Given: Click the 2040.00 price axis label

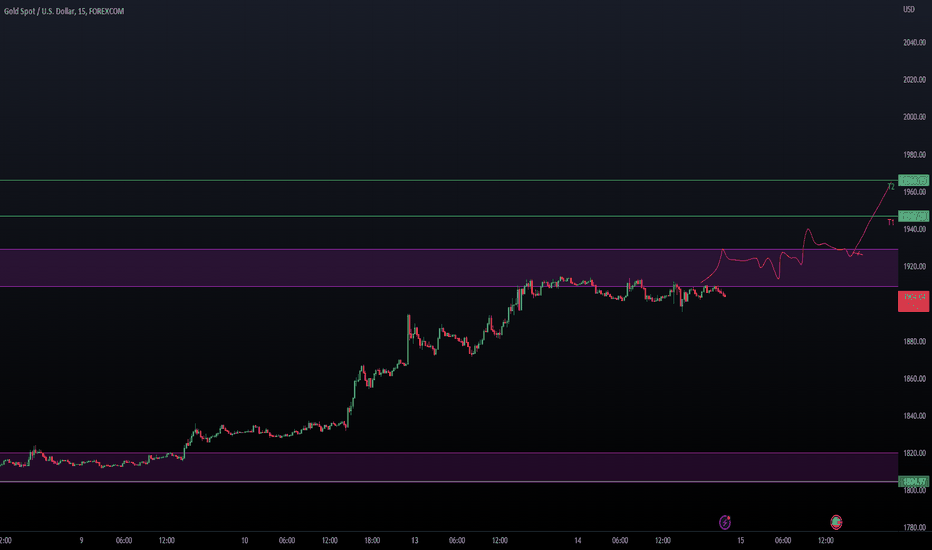Looking at the screenshot, I should [x=914, y=42].
